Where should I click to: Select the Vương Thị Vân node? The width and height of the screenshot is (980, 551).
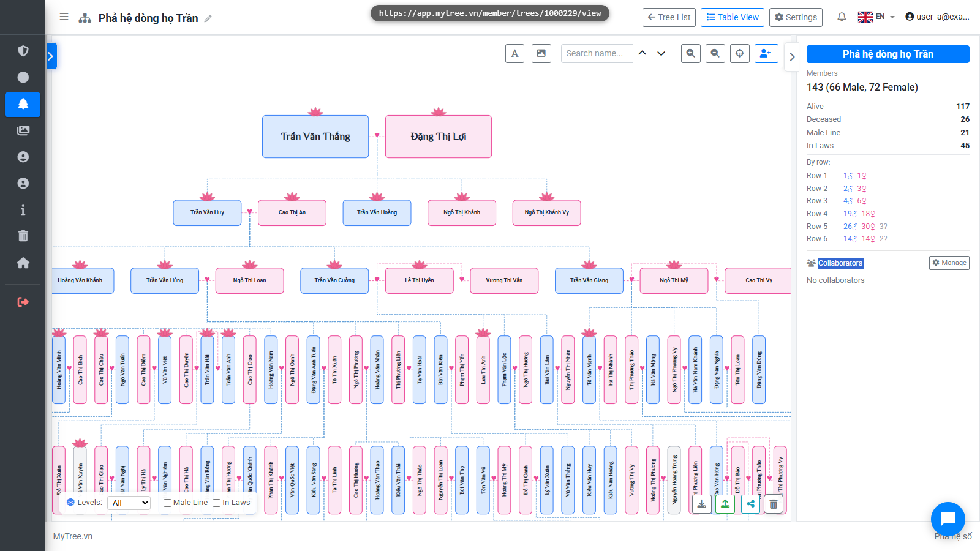(504, 280)
